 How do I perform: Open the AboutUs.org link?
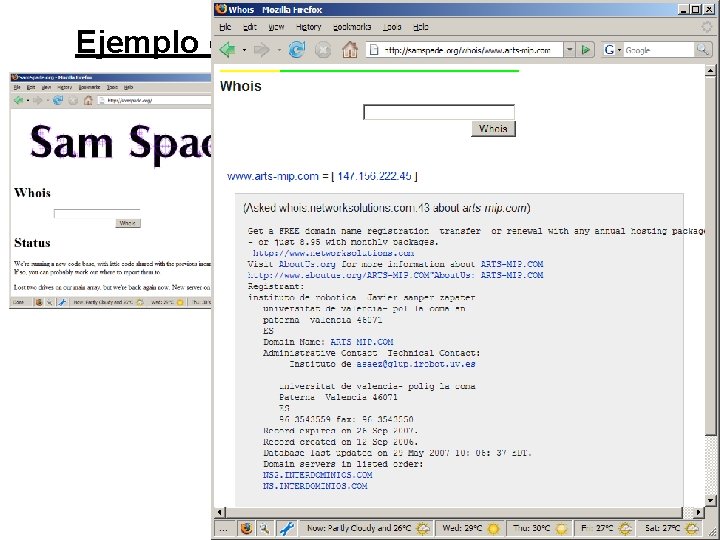coord(307,264)
